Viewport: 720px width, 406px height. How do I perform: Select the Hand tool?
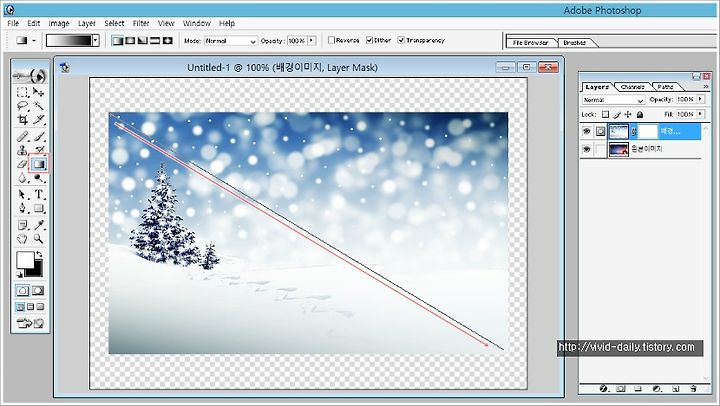22,239
